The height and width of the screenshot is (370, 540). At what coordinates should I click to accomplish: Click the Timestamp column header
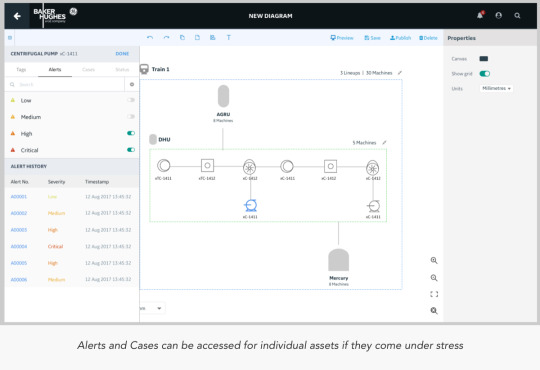(97, 182)
